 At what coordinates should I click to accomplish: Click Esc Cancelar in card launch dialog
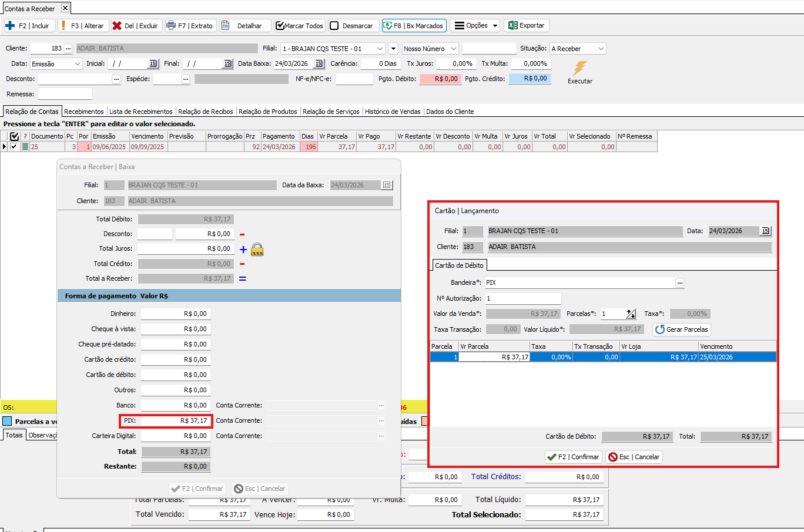click(x=634, y=457)
